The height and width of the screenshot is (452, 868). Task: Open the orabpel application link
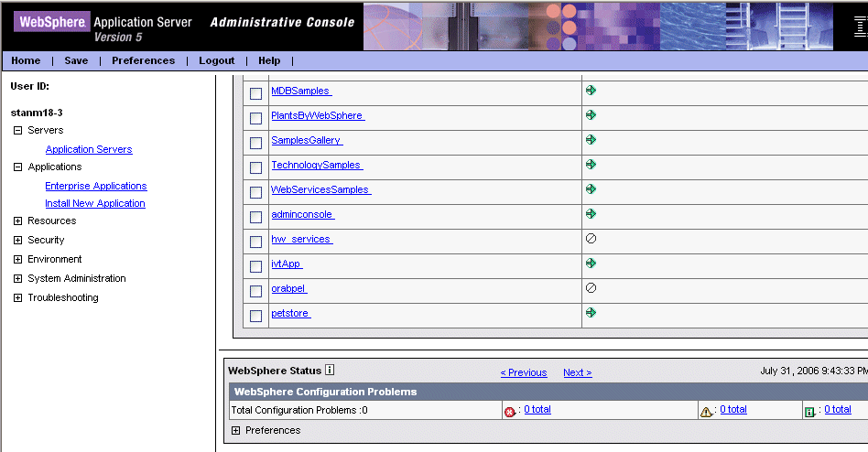(x=289, y=288)
